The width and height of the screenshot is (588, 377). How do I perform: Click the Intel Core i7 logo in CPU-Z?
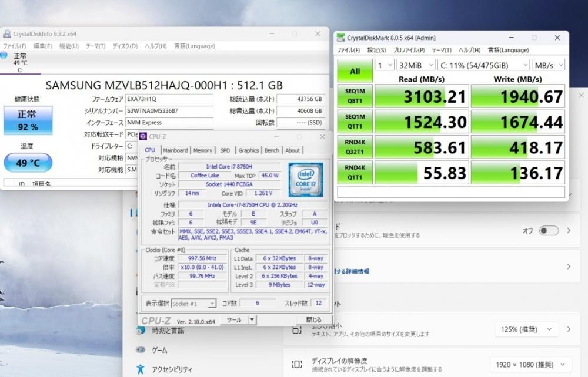[x=306, y=180]
